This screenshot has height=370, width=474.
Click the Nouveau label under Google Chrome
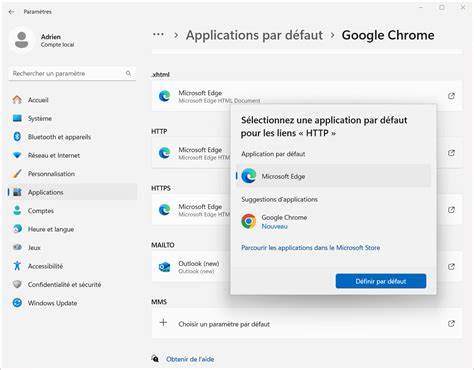[x=274, y=226]
